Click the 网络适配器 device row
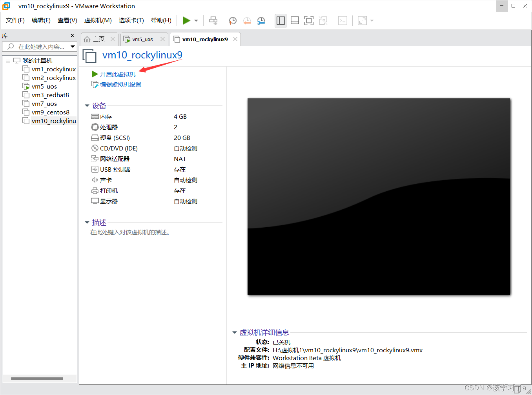 (x=156, y=159)
